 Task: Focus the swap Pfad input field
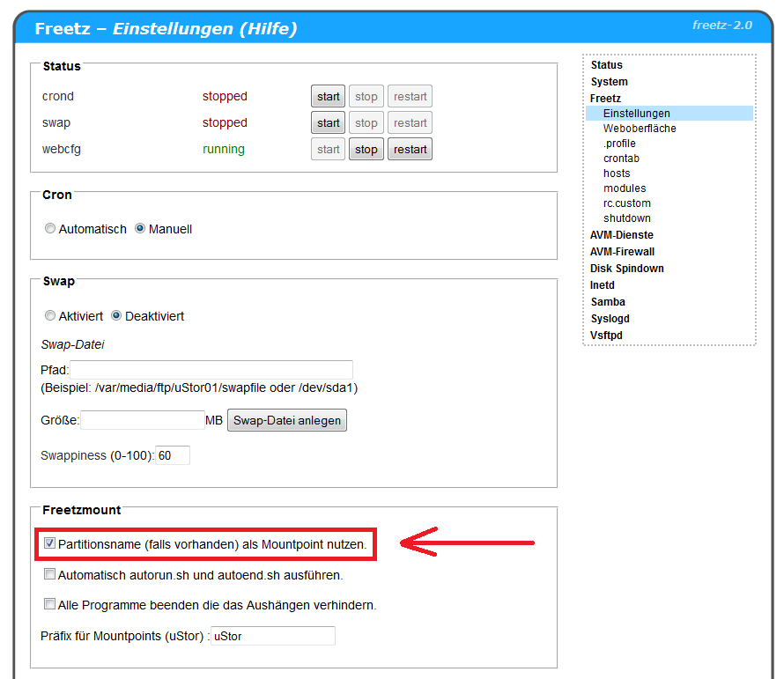(211, 370)
